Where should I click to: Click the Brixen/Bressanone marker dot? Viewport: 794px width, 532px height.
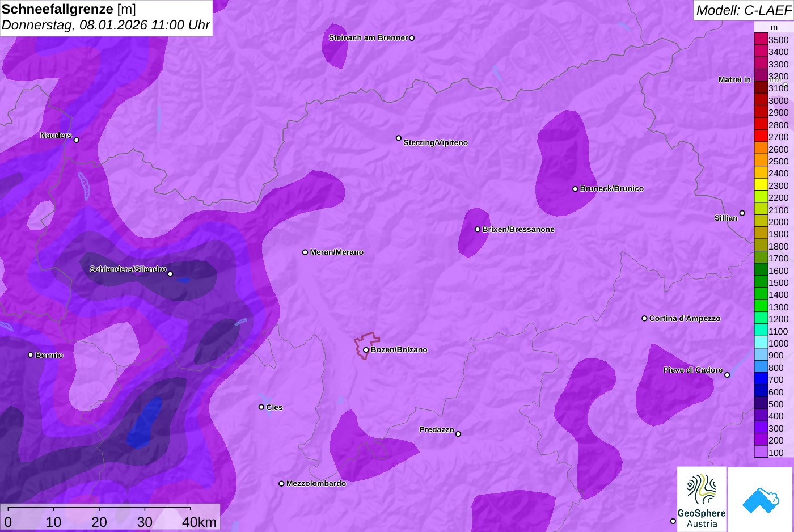pyautogui.click(x=478, y=229)
